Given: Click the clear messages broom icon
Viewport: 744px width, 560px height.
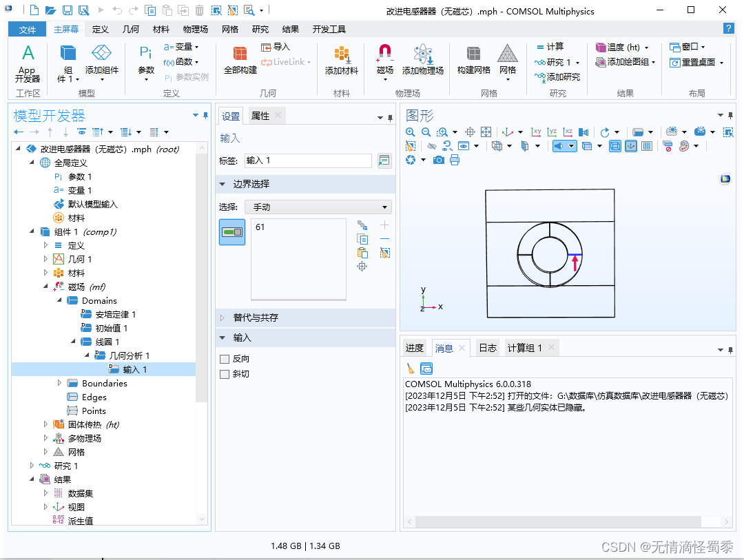Looking at the screenshot, I should tap(411, 369).
